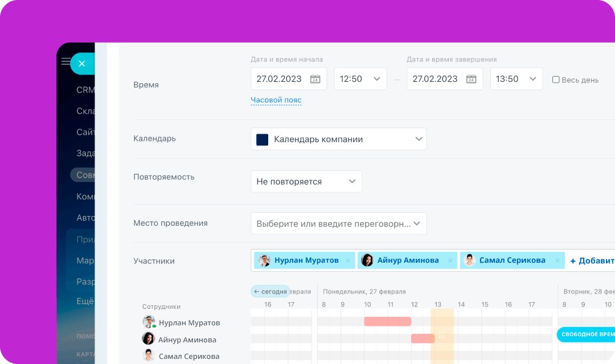Image resolution: width=615 pixels, height=364 pixels.
Task: Expand Не повторяется repeat dropdown
Action: pos(306,181)
